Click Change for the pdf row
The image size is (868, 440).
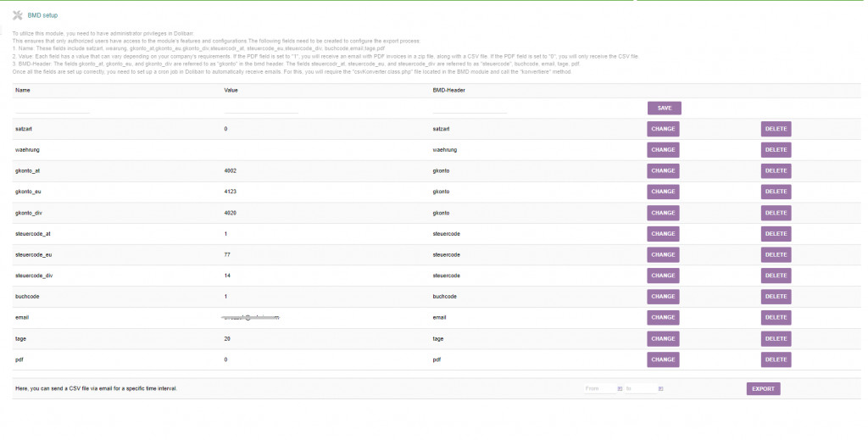(x=664, y=359)
